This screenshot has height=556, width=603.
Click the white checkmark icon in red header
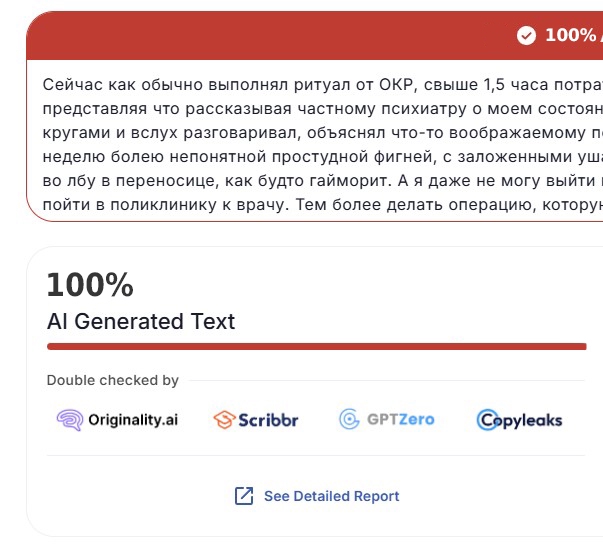[x=526, y=35]
